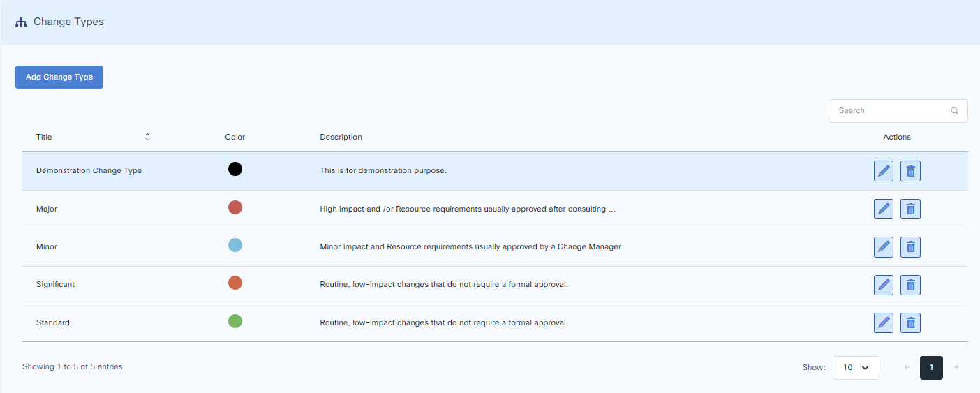Select page 1 in pagination
The image size is (980, 393).
click(931, 368)
